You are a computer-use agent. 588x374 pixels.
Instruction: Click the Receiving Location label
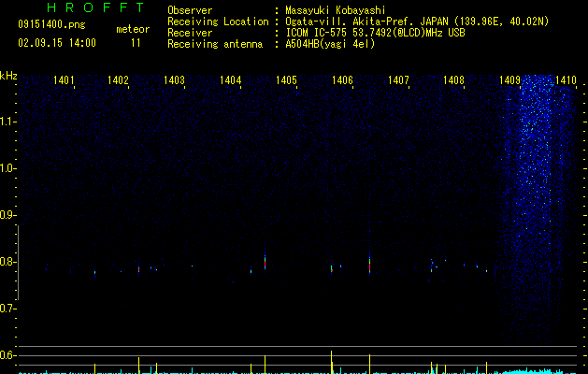tap(218, 22)
